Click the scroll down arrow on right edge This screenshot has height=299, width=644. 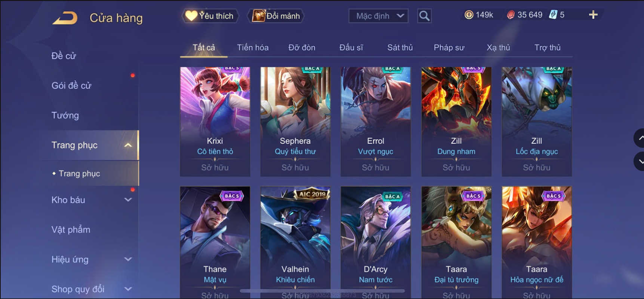point(639,161)
